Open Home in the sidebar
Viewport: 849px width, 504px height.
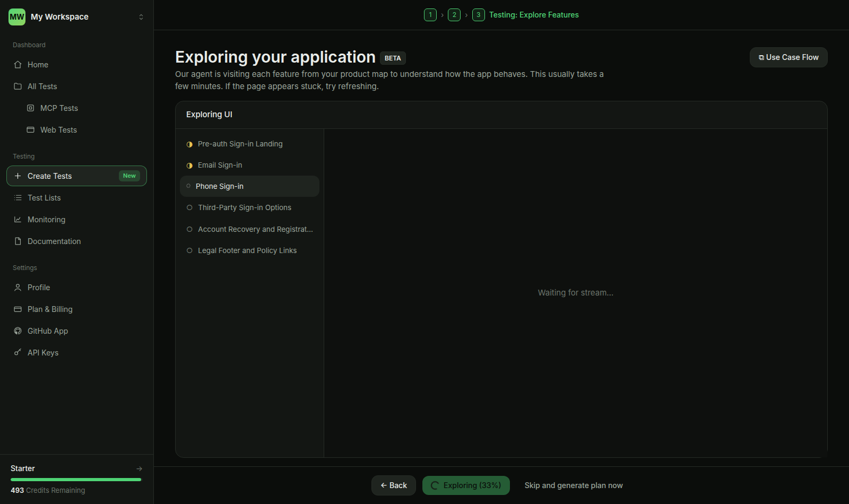[76, 65]
